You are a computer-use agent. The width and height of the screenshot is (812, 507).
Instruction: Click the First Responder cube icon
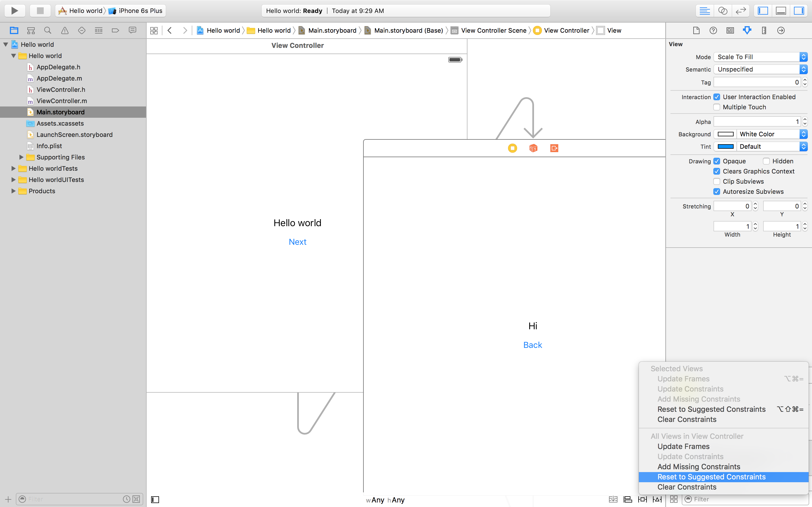tap(533, 148)
